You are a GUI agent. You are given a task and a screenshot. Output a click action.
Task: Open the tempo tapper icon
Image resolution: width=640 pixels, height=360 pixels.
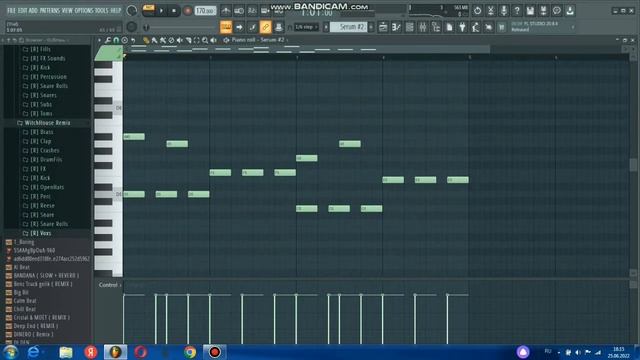click(x=476, y=27)
